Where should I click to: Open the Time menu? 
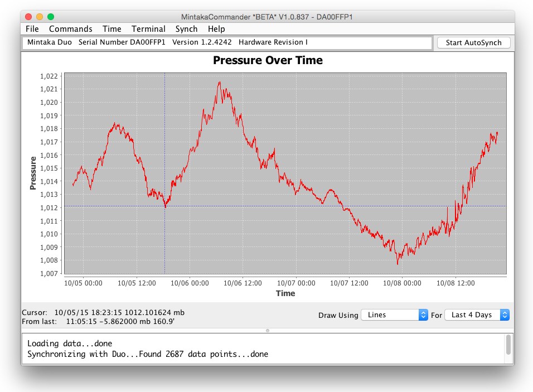(x=112, y=29)
